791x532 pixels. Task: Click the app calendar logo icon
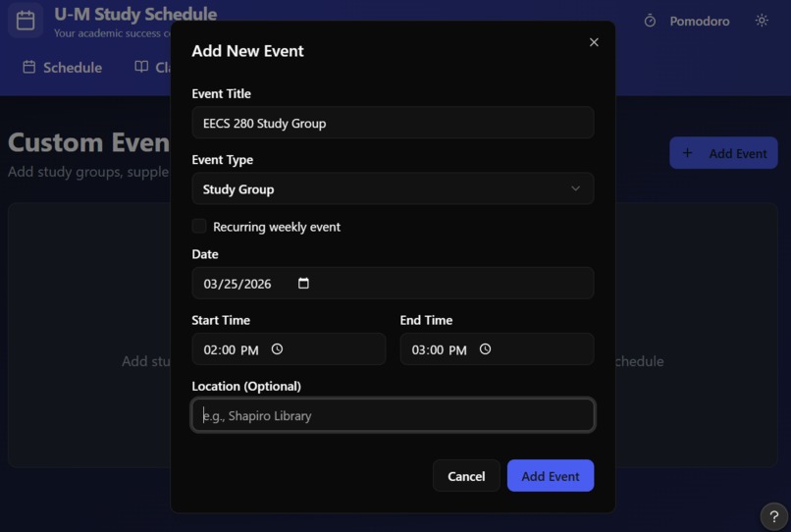26,21
